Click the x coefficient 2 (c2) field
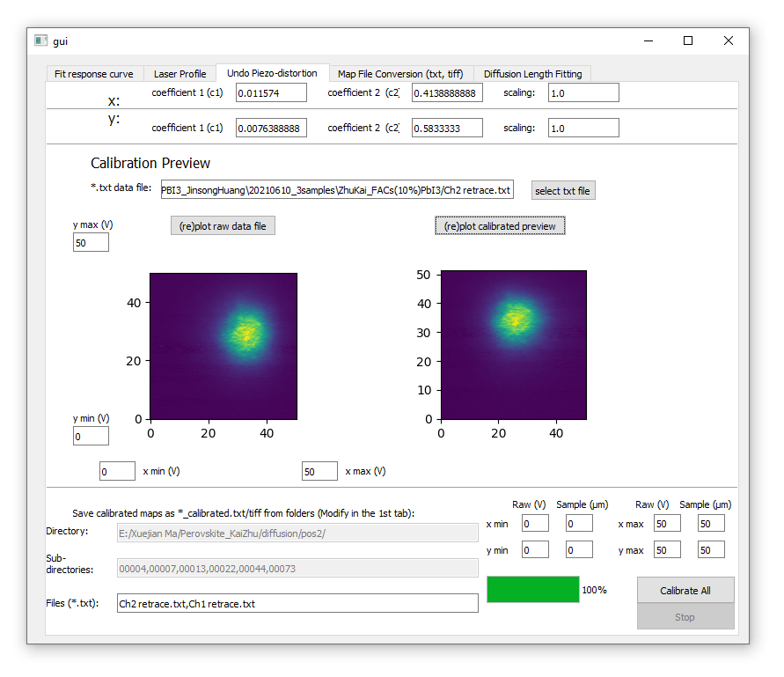Viewport: 784px width, 677px height. pos(448,93)
